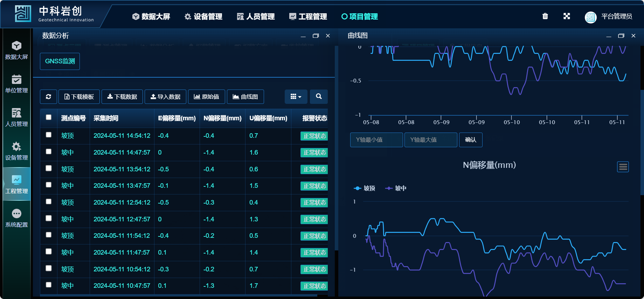Click 坡中 in the 10:47:57 row
644x299 pixels.
coord(67,286)
